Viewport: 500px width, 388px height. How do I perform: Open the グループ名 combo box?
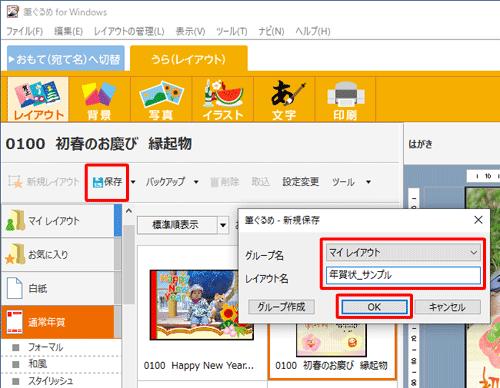403,252
